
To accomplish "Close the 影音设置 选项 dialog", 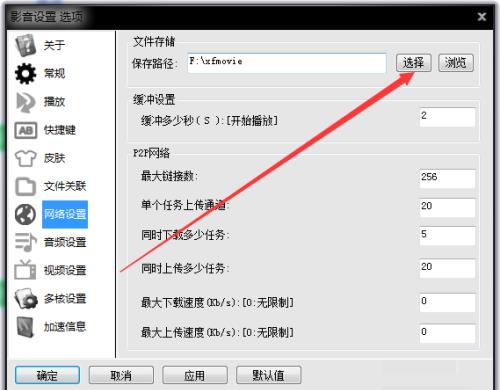I will coord(482,16).
